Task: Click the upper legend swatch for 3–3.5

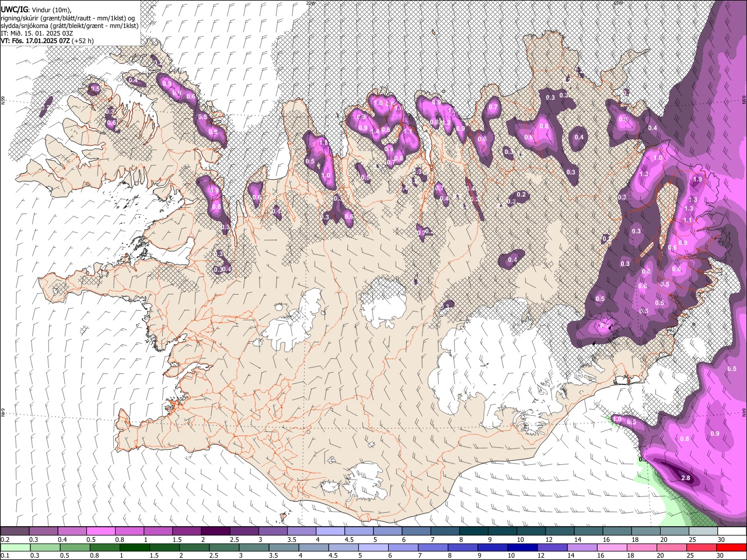Action: point(273,531)
